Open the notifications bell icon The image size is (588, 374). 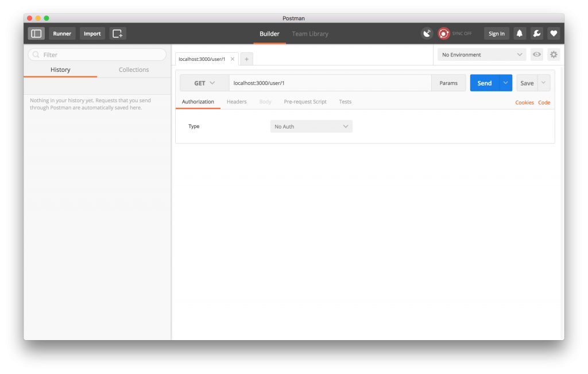click(x=519, y=33)
